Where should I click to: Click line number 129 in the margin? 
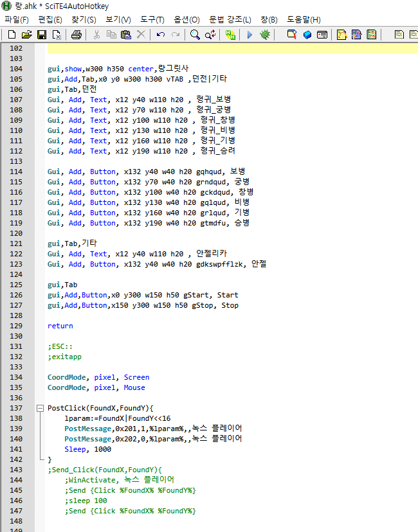coord(16,326)
